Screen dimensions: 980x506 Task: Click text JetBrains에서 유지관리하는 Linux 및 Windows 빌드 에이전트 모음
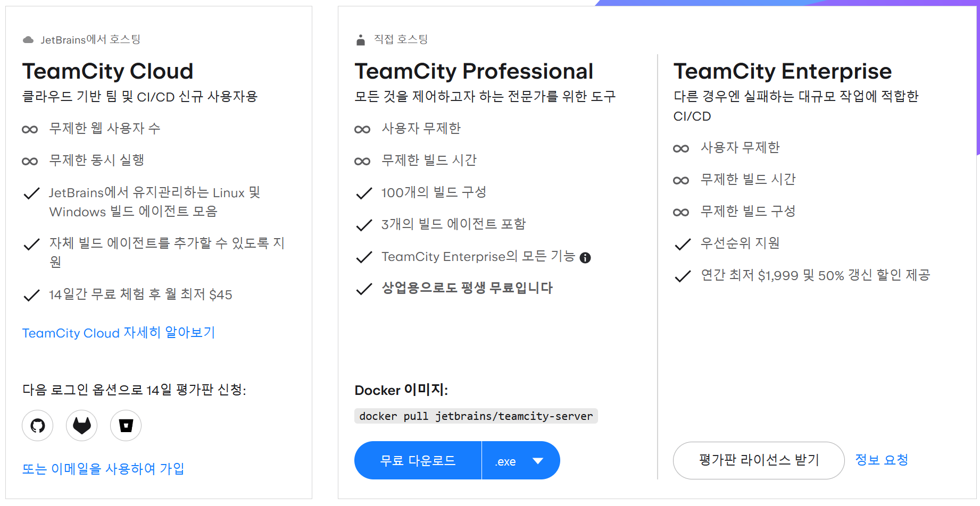[x=155, y=202]
